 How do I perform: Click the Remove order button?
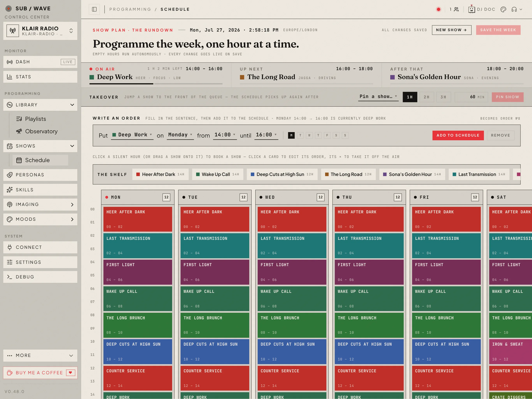pos(500,135)
